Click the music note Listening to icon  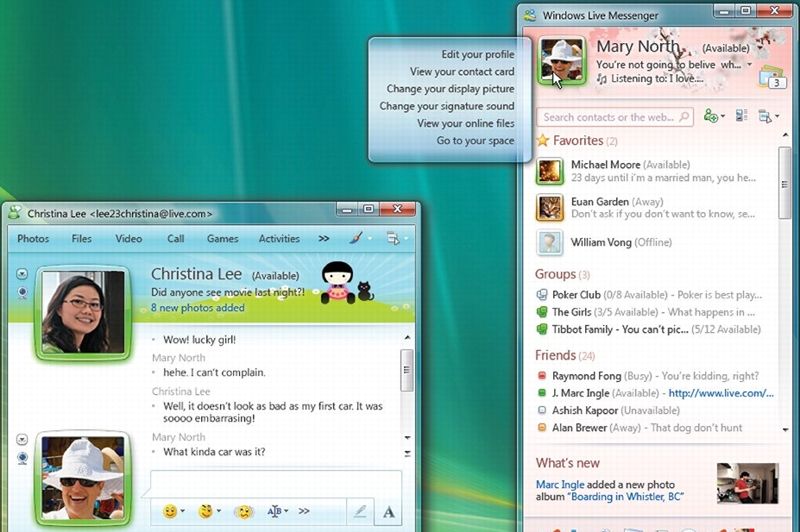(x=603, y=79)
